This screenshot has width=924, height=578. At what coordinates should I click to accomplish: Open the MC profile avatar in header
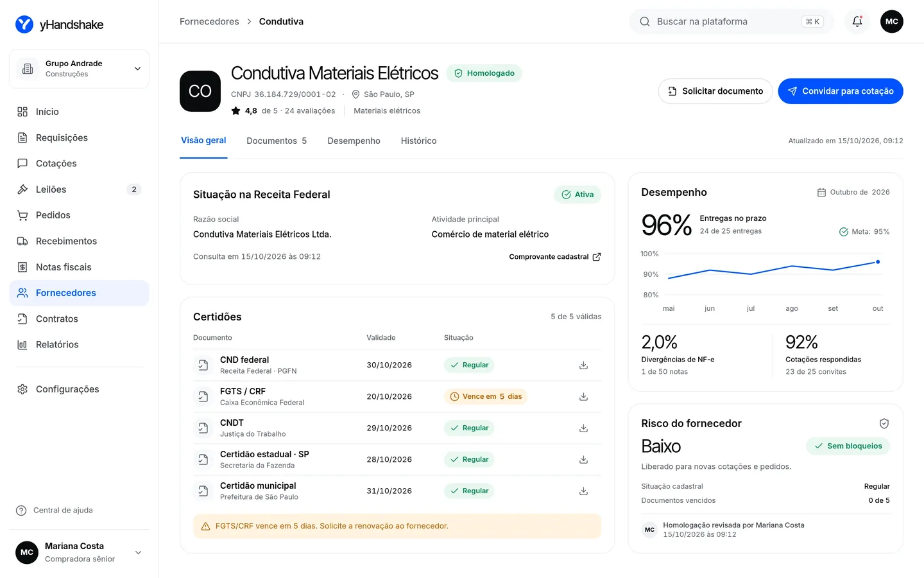pyautogui.click(x=892, y=21)
